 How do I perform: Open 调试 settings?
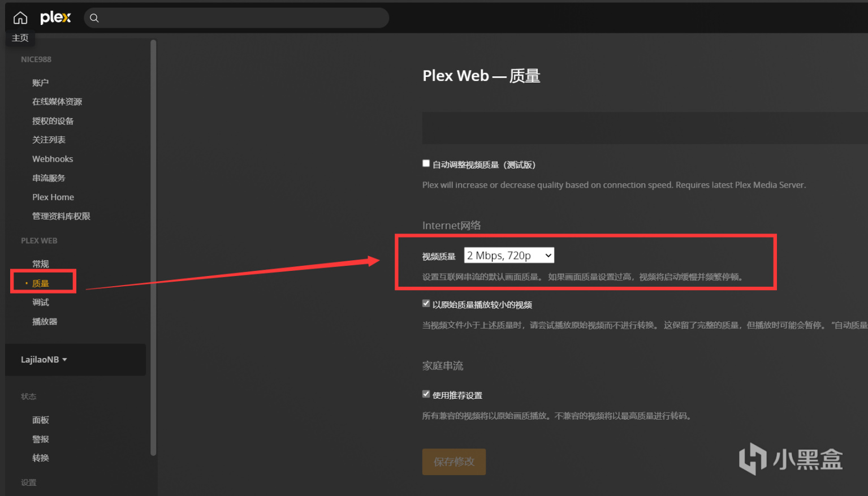(x=40, y=303)
